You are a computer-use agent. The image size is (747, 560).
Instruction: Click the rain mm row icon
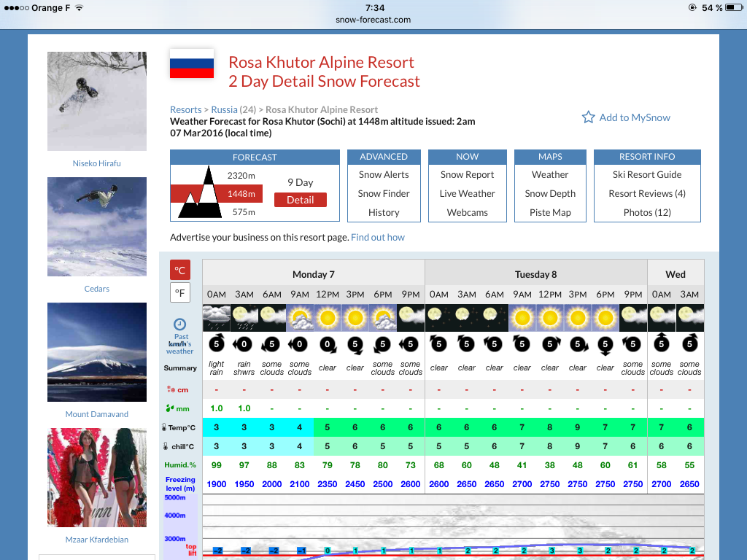tap(170, 408)
